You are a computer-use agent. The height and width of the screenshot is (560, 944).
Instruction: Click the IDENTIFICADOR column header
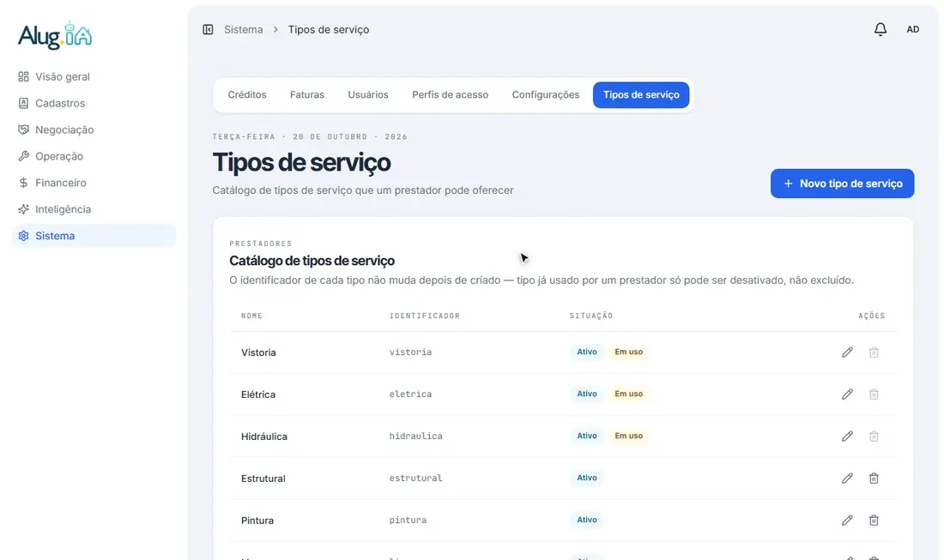coord(425,316)
